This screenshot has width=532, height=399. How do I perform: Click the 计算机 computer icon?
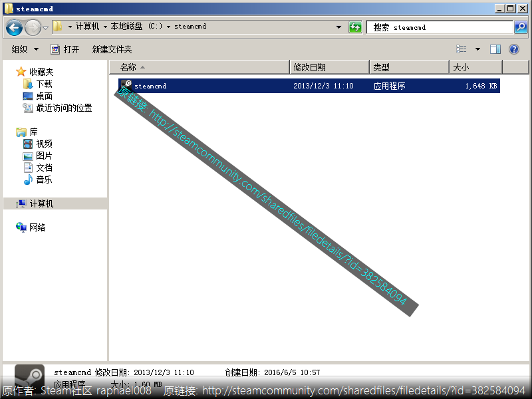click(x=21, y=203)
